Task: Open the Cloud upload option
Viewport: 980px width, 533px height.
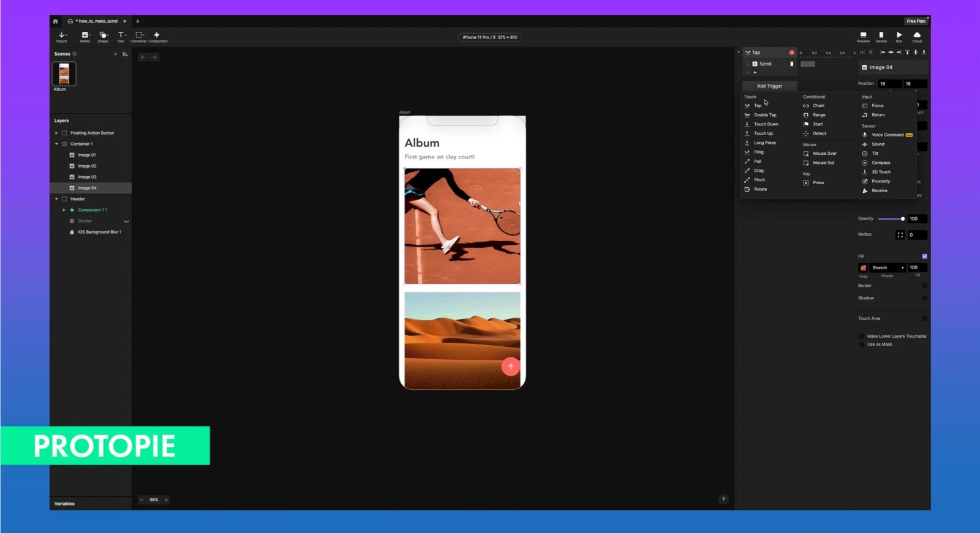Action: pyautogui.click(x=917, y=37)
